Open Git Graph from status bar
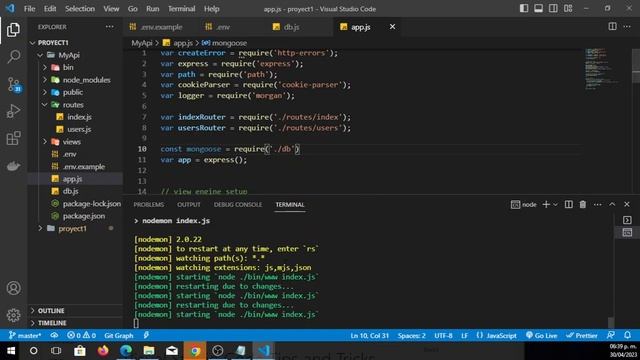640x360 pixels. pos(118,335)
